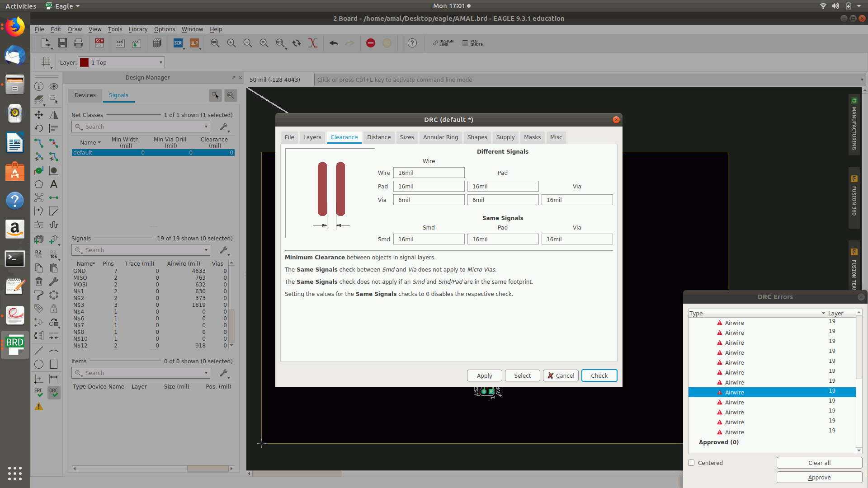Select the Move tool in sidebar
The width and height of the screenshot is (868, 488).
click(x=39, y=115)
